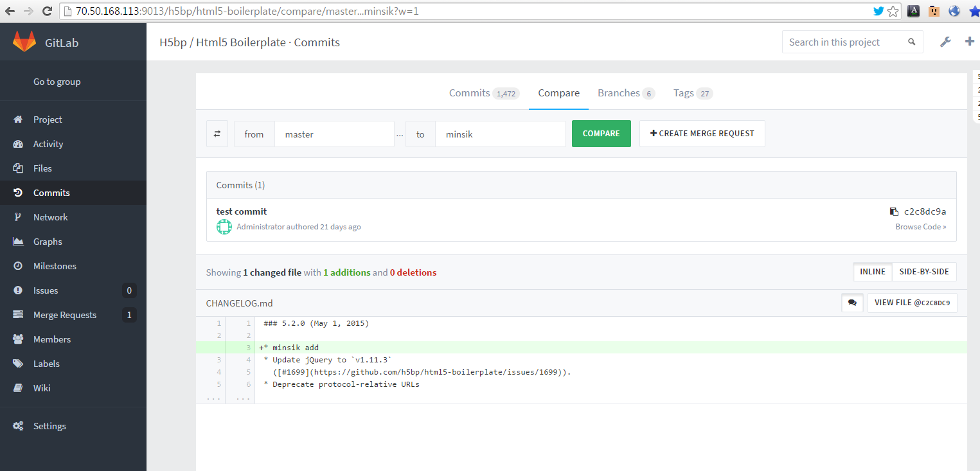Switch to the Branches tab
Image resolution: width=980 pixels, height=471 pixels.
coord(619,93)
